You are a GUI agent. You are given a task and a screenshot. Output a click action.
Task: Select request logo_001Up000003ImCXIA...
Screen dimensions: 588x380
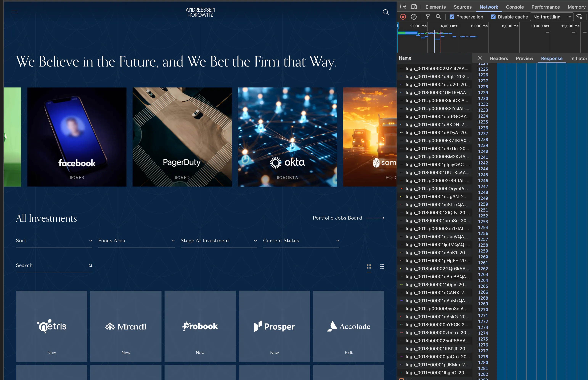[435, 100]
